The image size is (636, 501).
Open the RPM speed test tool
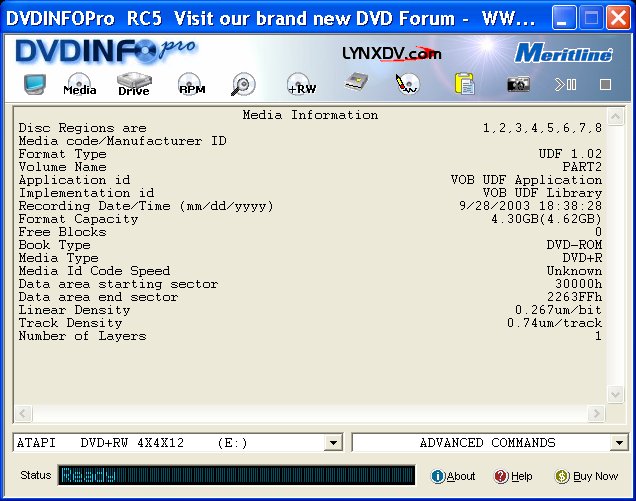[x=191, y=84]
